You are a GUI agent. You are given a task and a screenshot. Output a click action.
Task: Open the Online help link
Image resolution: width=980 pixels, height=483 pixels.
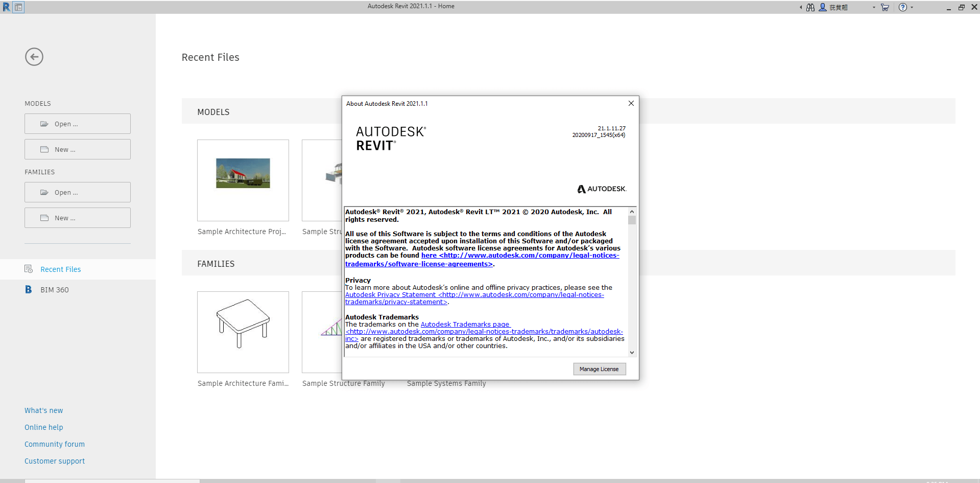[44, 427]
